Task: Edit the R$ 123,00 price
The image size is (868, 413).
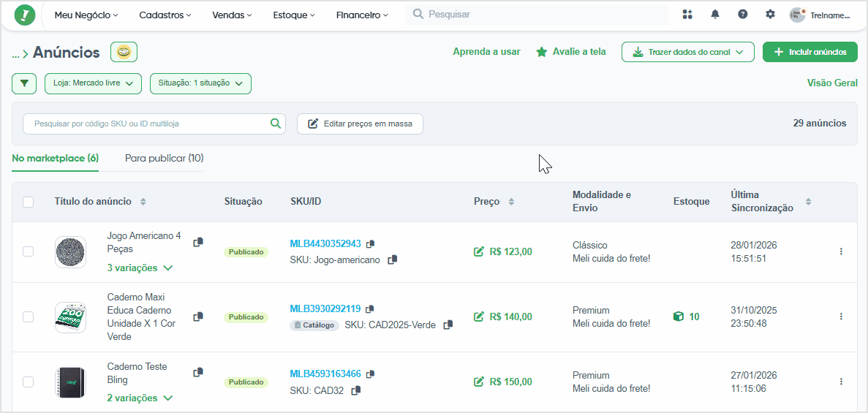Action: (x=479, y=252)
